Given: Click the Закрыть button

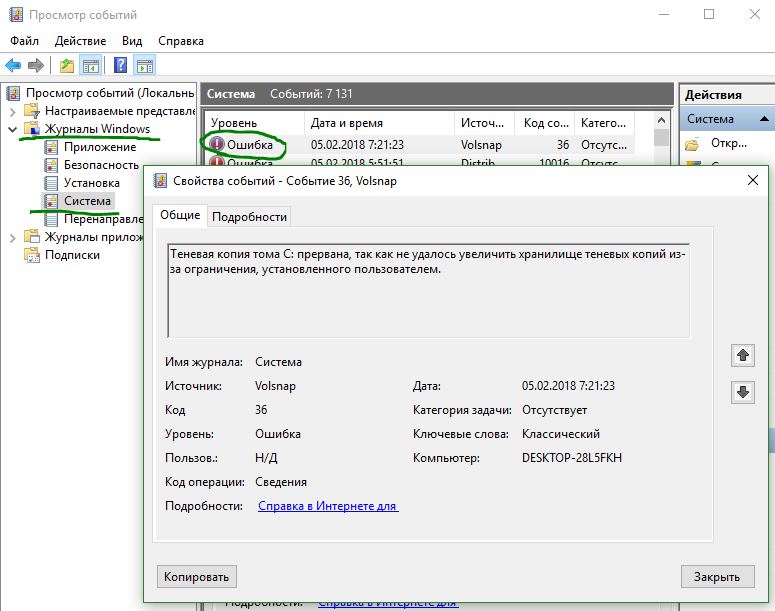Looking at the screenshot, I should (x=717, y=577).
